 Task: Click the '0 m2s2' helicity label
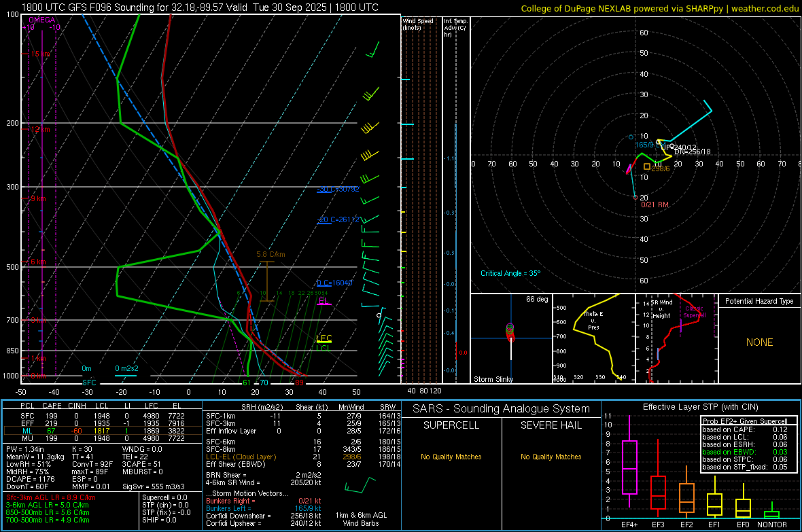(126, 368)
